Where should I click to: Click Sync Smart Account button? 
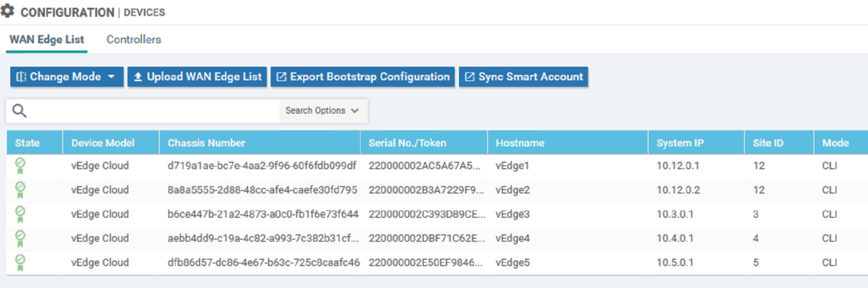click(x=524, y=77)
